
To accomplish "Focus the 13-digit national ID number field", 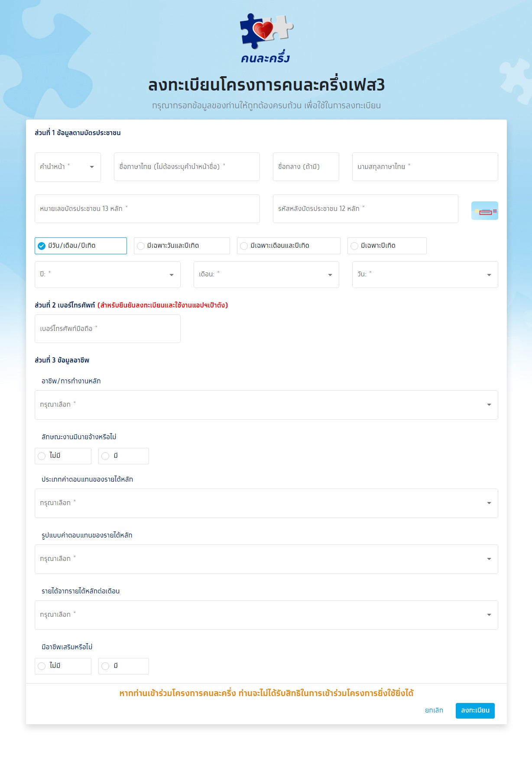I will (147, 209).
